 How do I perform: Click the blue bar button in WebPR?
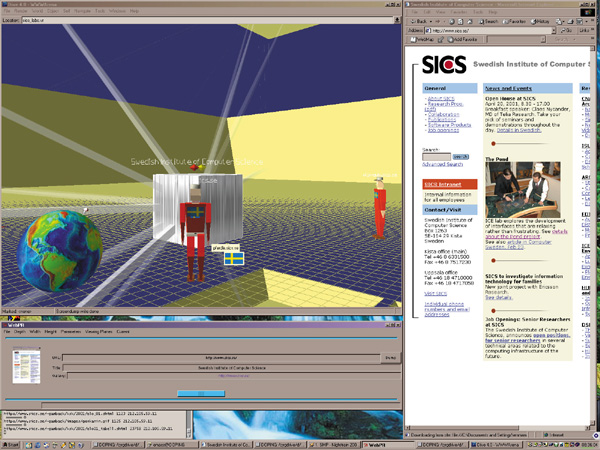click(x=201, y=393)
